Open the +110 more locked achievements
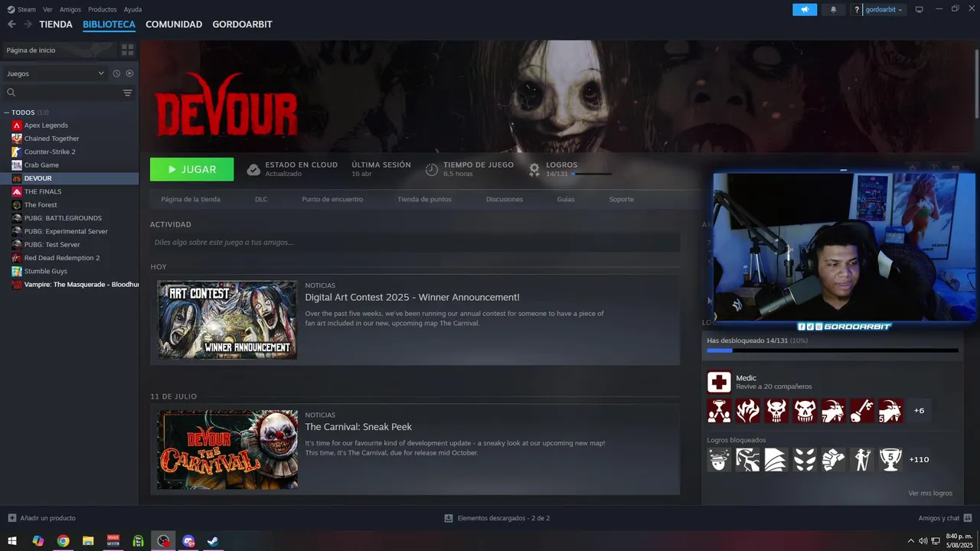 point(919,459)
